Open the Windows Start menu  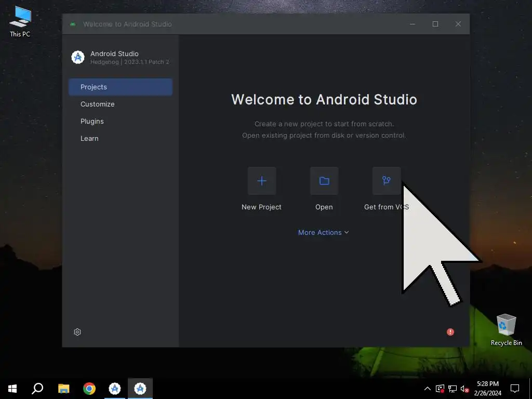(x=12, y=389)
